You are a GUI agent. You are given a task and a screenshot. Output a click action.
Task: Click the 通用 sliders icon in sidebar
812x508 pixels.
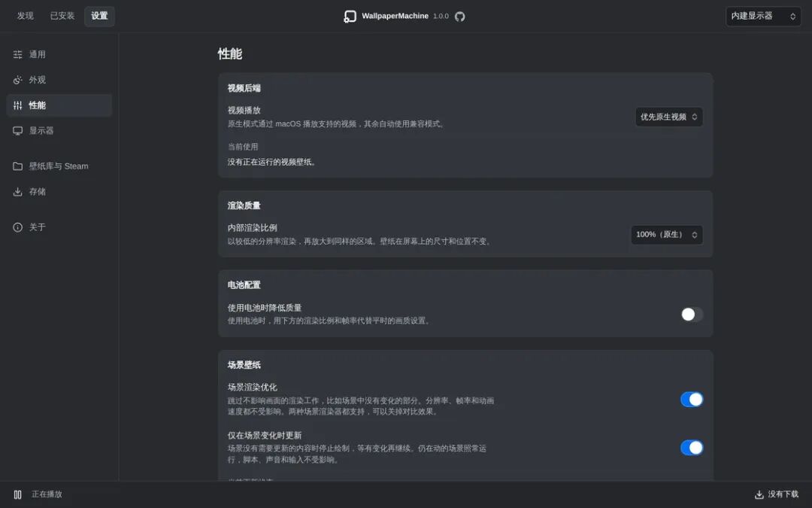[17, 54]
